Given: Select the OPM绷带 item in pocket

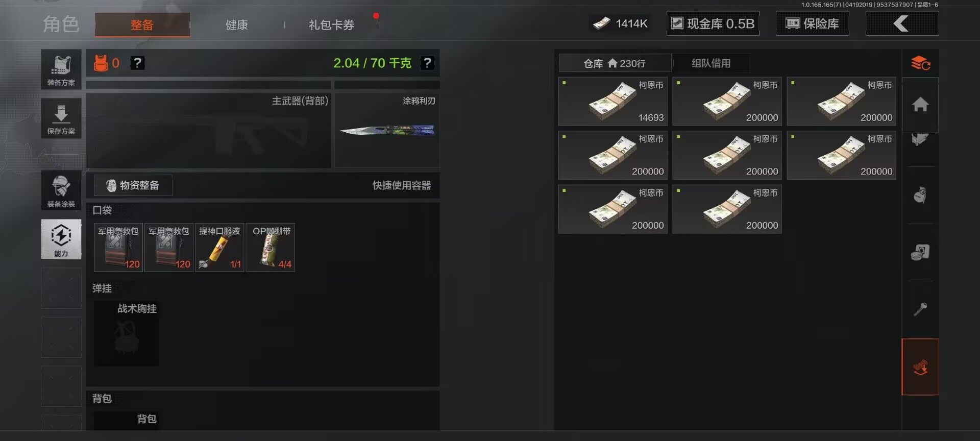Looking at the screenshot, I should 271,248.
